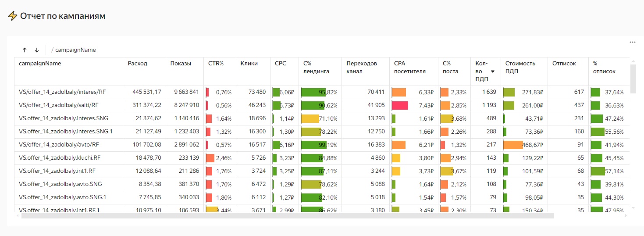Click the horizontal scrollbar thumb

tap(288, 215)
